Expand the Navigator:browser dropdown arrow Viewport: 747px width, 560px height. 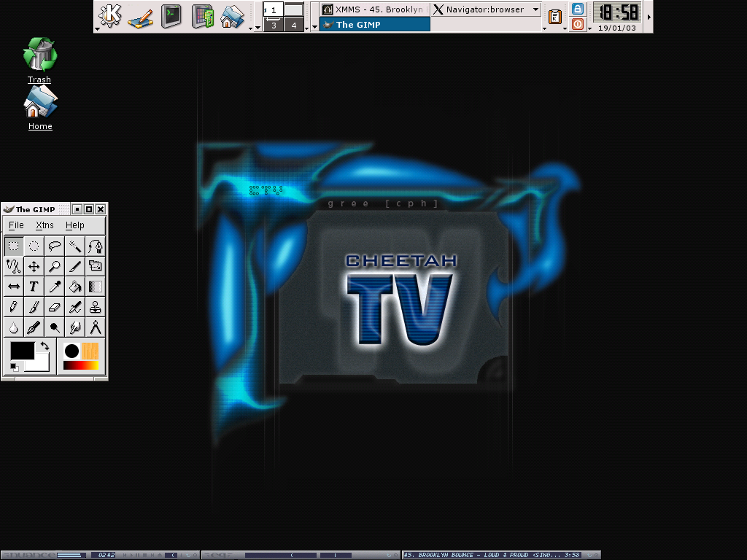coord(536,9)
